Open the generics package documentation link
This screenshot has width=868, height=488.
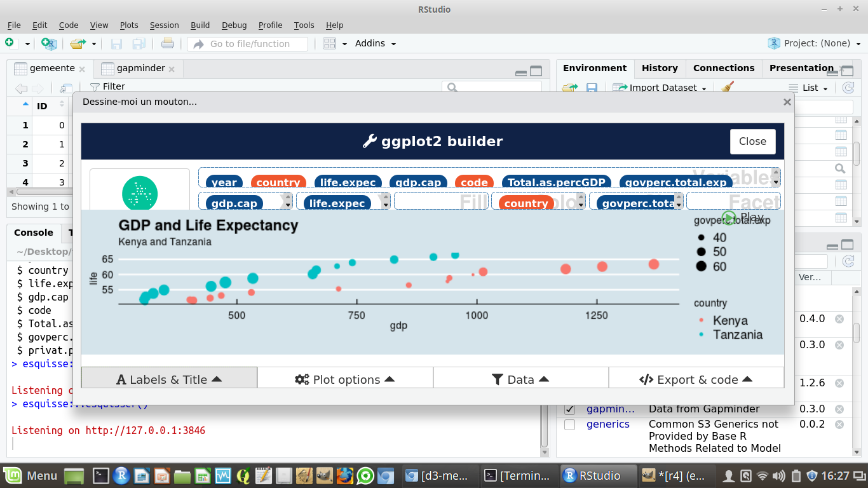[607, 424]
